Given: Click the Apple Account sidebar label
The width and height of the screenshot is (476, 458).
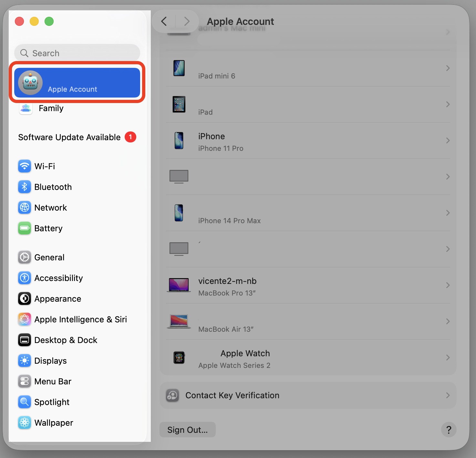Looking at the screenshot, I should click(x=72, y=89).
